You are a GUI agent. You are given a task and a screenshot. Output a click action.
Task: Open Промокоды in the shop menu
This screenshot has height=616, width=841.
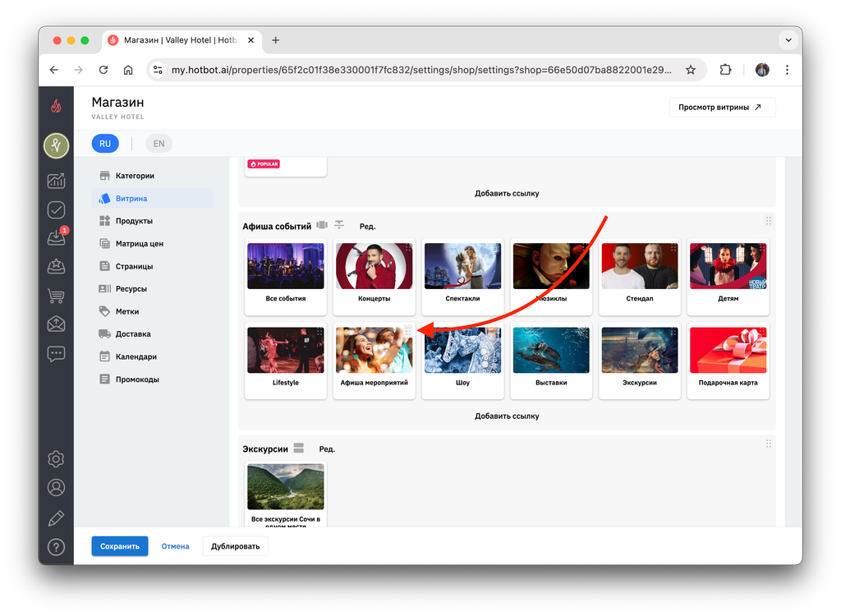coord(152,379)
